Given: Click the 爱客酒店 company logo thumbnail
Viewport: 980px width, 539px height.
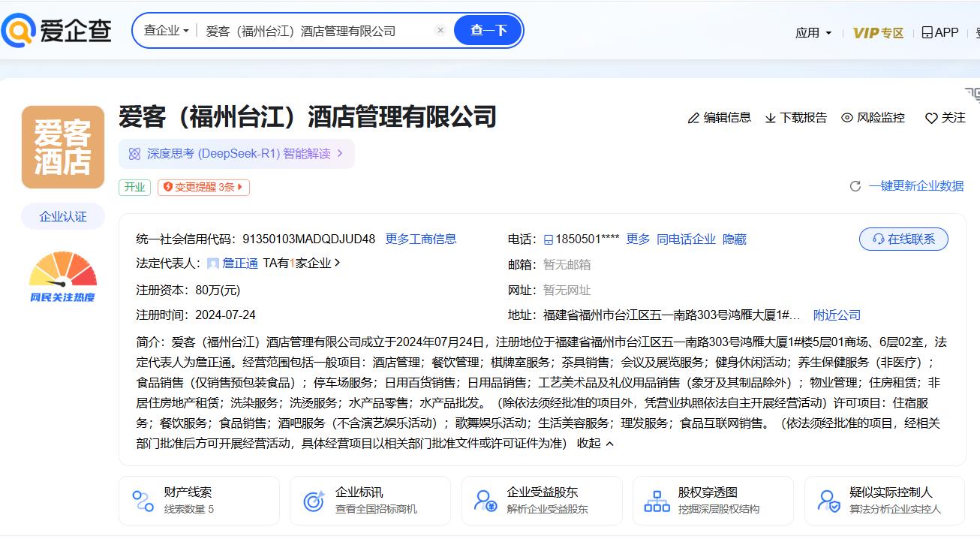Looking at the screenshot, I should click(63, 147).
